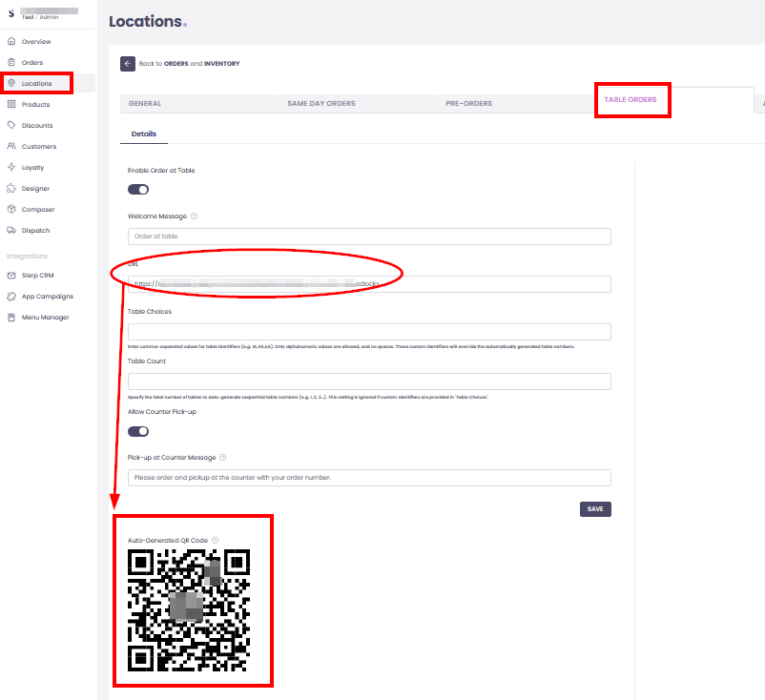The width and height of the screenshot is (765, 700).
Task: Click the Customers people icon
Action: [11, 147]
